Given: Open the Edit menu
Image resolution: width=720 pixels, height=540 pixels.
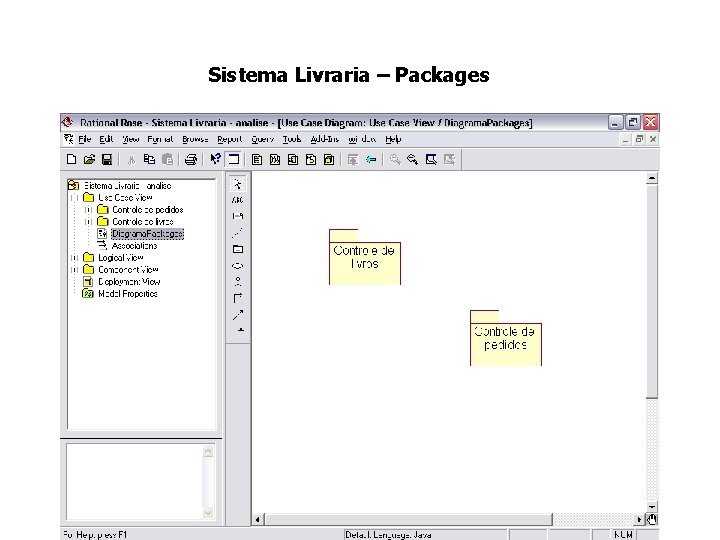Looking at the screenshot, I should click(106, 139).
